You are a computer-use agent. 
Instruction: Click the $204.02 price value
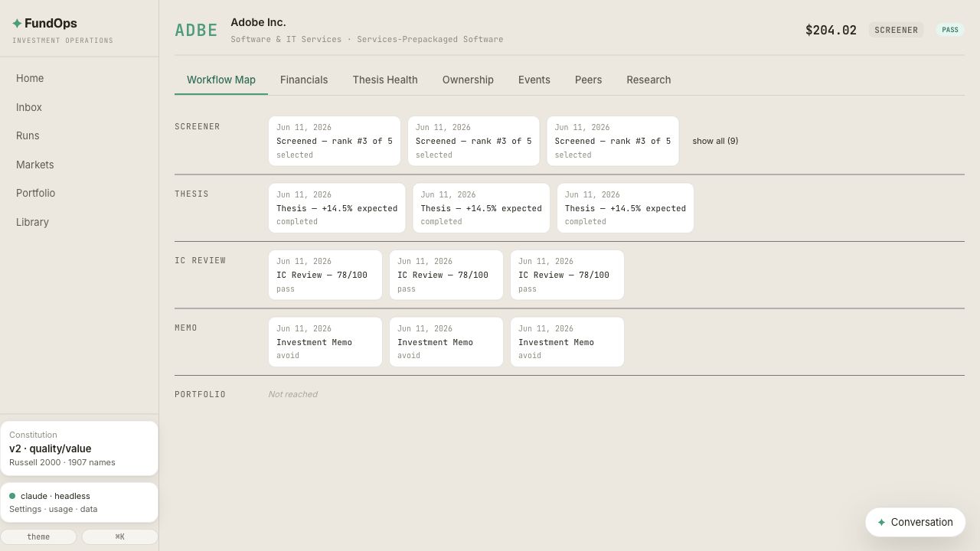(831, 31)
